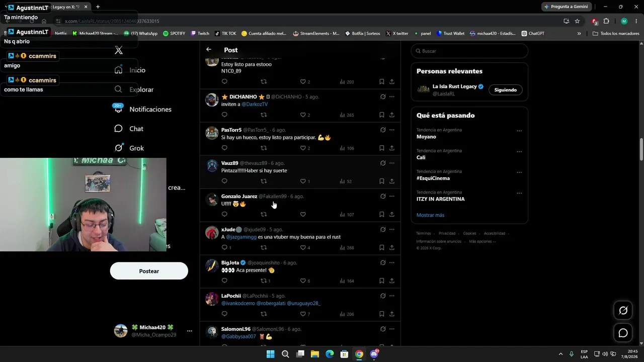Open the Michaa420 account switcher menu

[190, 331]
